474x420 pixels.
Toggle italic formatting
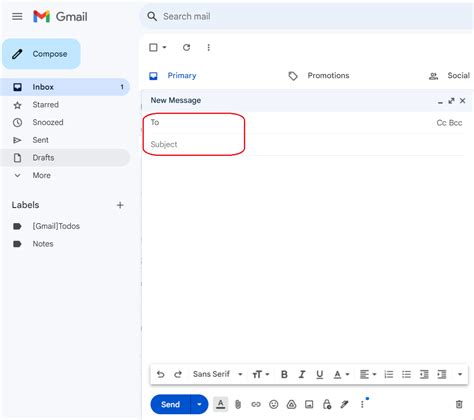click(x=302, y=375)
